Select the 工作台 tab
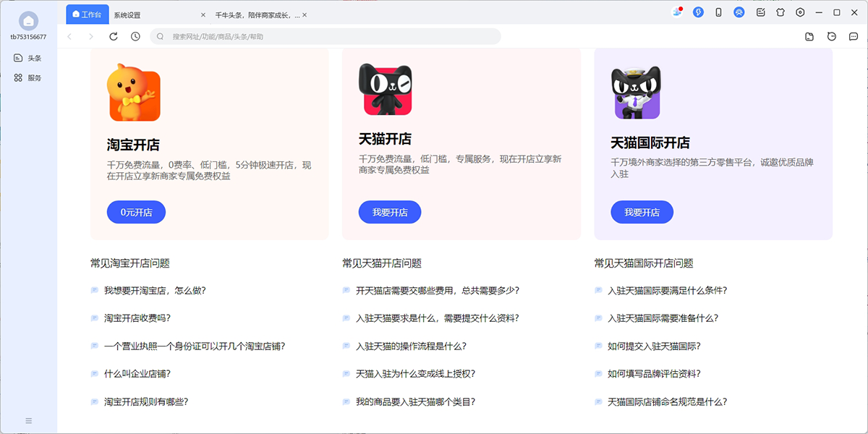 (88, 14)
